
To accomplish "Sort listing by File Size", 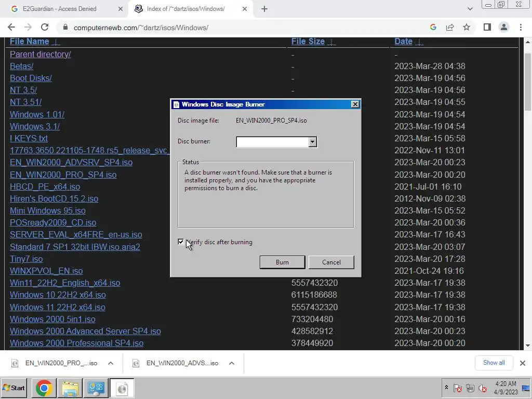I will (308, 42).
